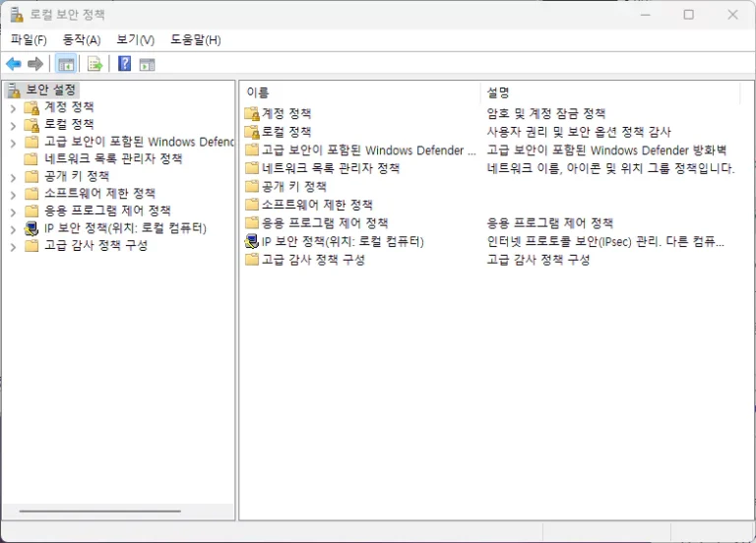Click description '네트워크 이름, 아이콘 및 위치 그룹 정책입니다.'
Viewport: 756px width, 543px height.
[x=610, y=168]
